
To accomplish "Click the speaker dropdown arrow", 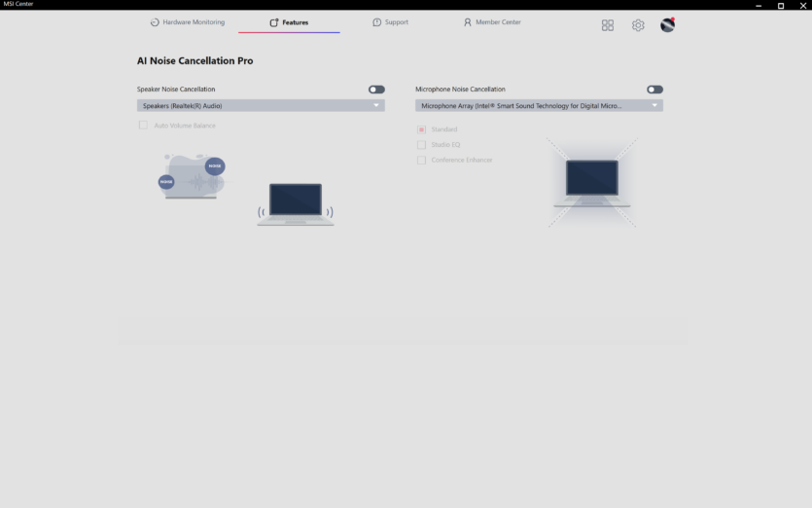I will point(376,106).
